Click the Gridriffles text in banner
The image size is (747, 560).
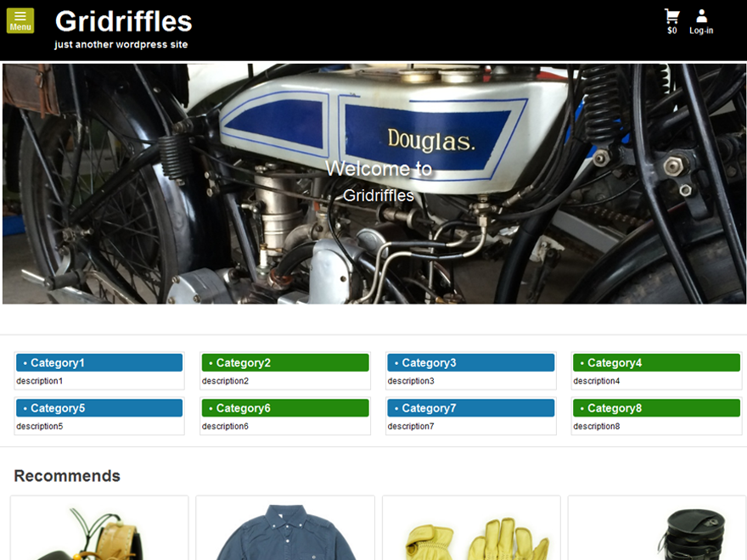click(379, 195)
